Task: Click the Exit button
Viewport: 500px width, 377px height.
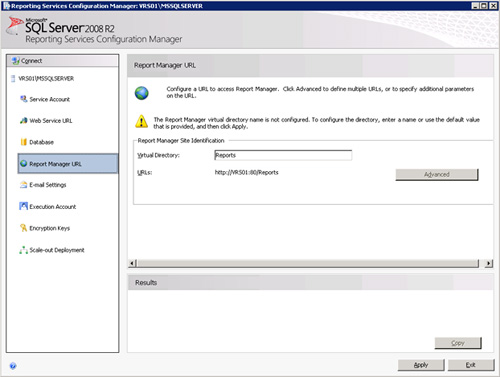Action: 470,365
